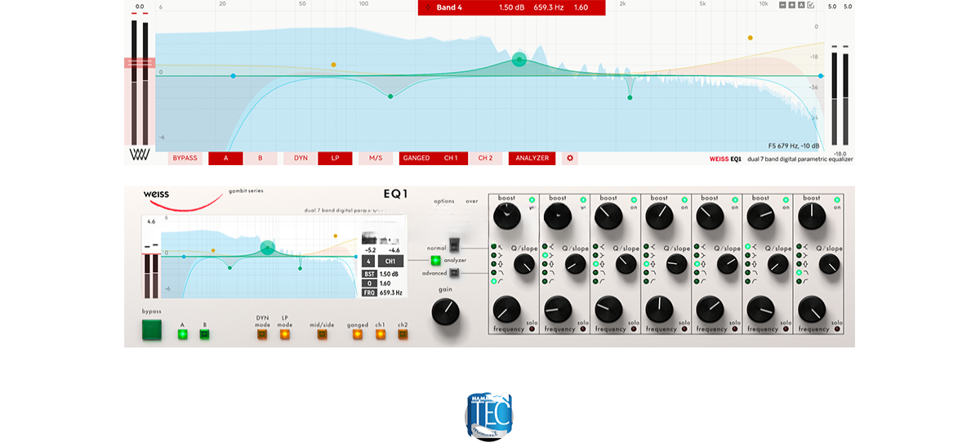Image resolution: width=980 pixels, height=447 pixels.
Task: Select the large band 4 node on the top graph
Action: click(x=519, y=59)
